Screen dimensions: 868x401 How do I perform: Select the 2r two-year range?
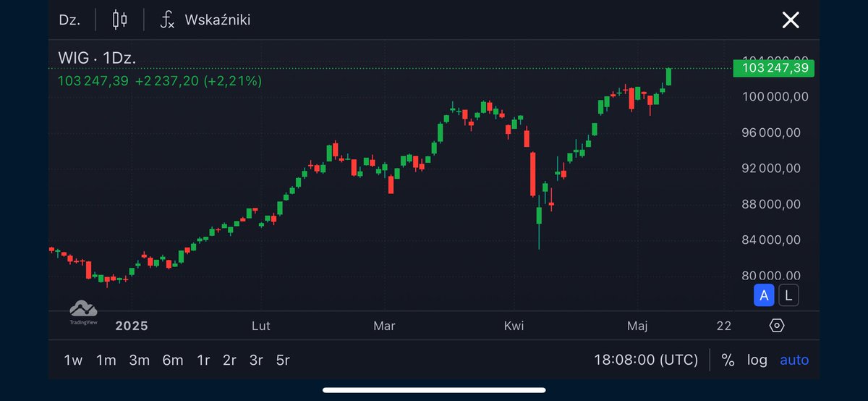(x=230, y=360)
